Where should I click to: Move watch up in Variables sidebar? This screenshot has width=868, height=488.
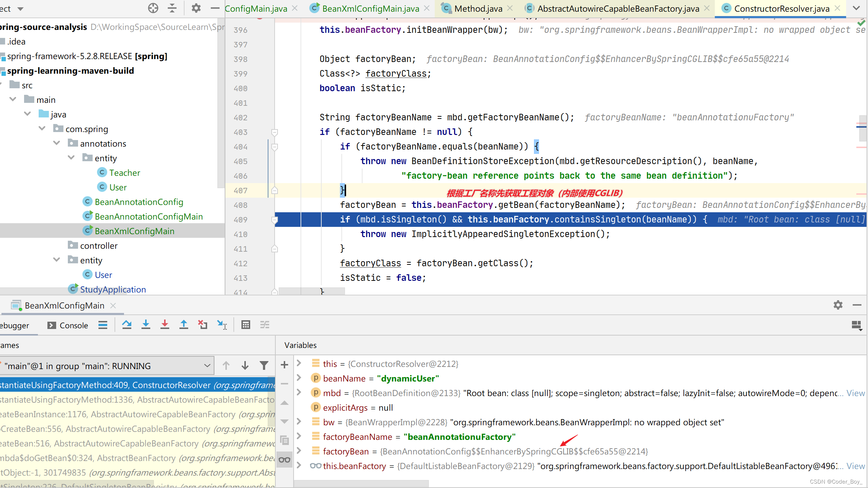(284, 403)
